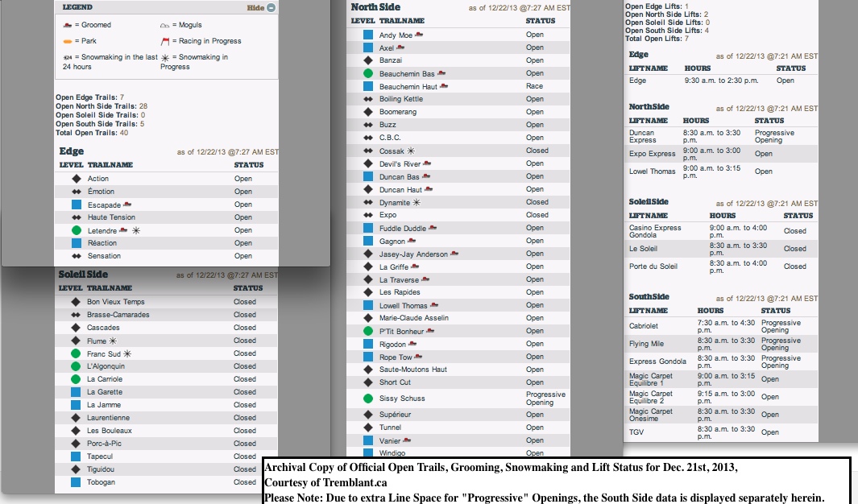
Task: Click the TGV lift name
Action: 636,432
